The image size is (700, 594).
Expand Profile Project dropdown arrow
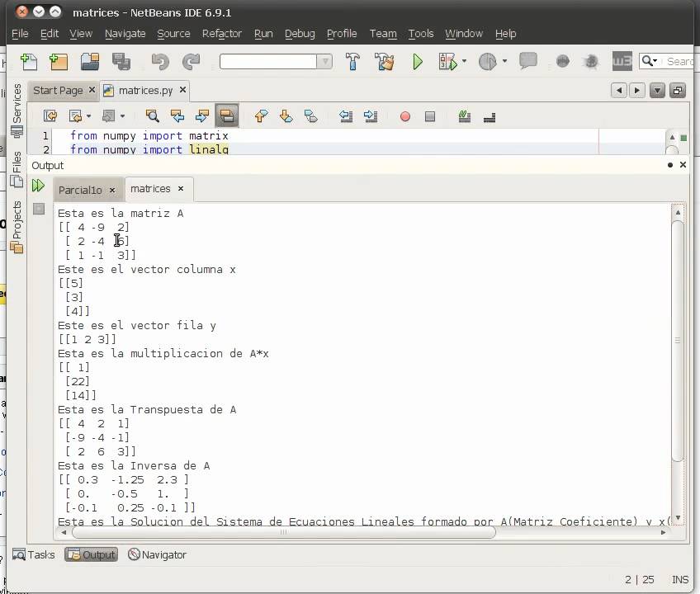[504, 61]
